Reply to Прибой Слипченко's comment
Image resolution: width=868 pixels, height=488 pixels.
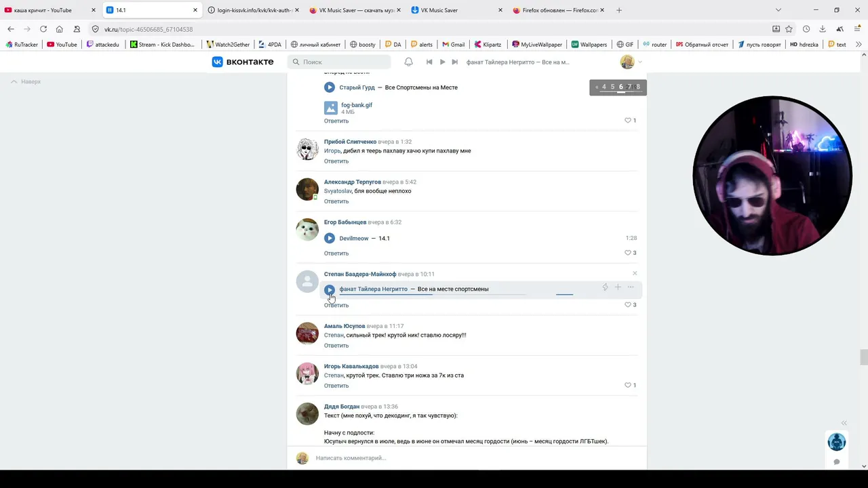pyautogui.click(x=336, y=161)
